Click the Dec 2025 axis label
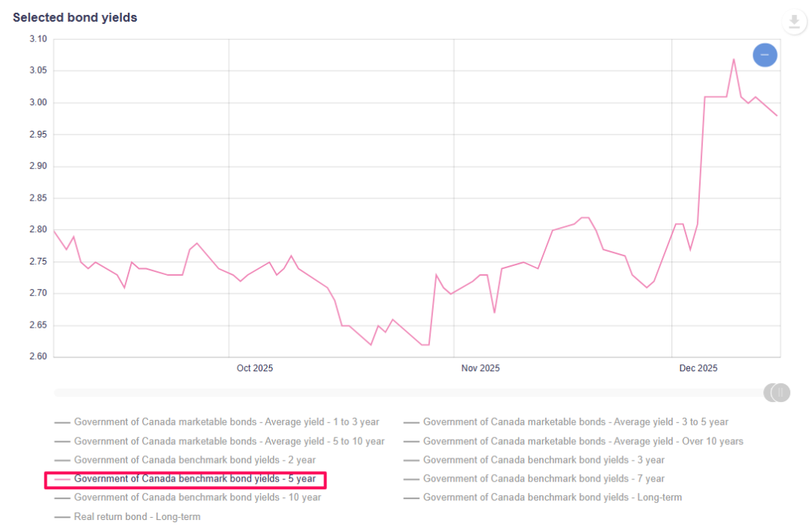 click(698, 368)
